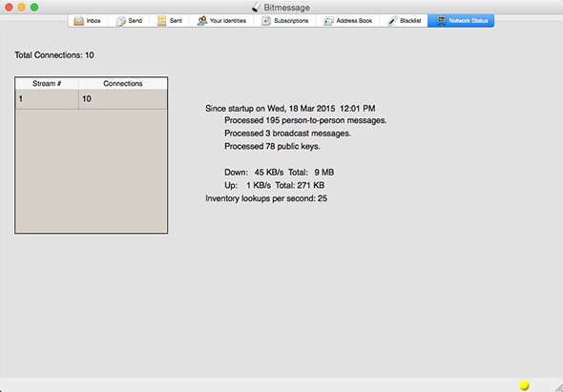Open the Subscriptions tab
The image size is (563, 392).
284,21
